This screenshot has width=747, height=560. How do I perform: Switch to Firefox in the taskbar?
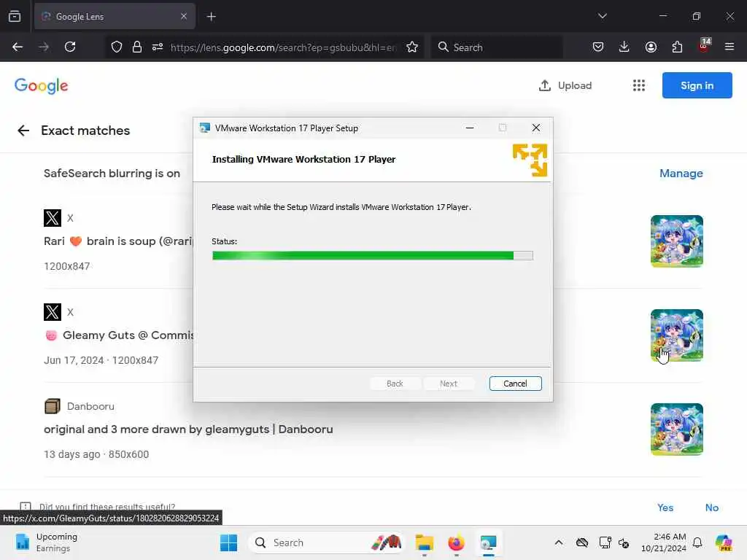[x=456, y=542]
